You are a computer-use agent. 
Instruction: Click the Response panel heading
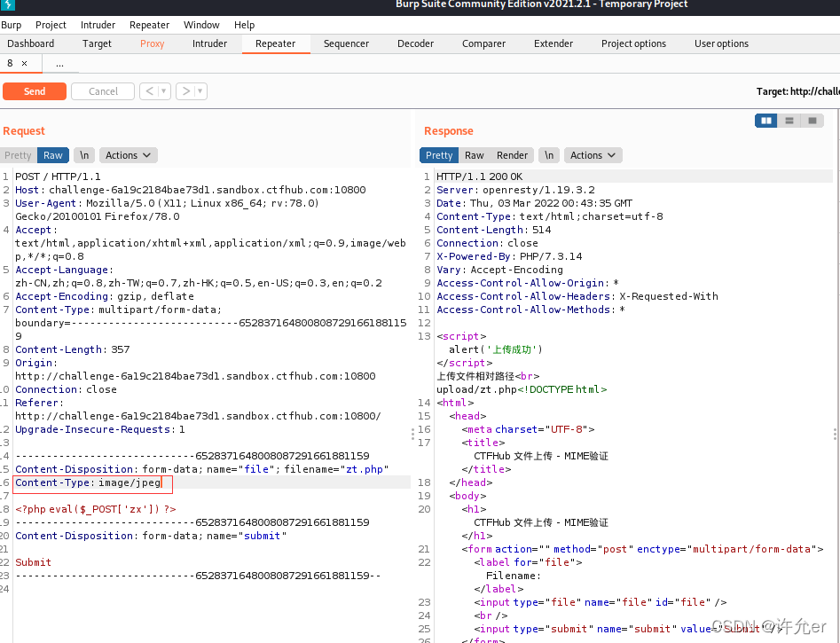click(449, 131)
